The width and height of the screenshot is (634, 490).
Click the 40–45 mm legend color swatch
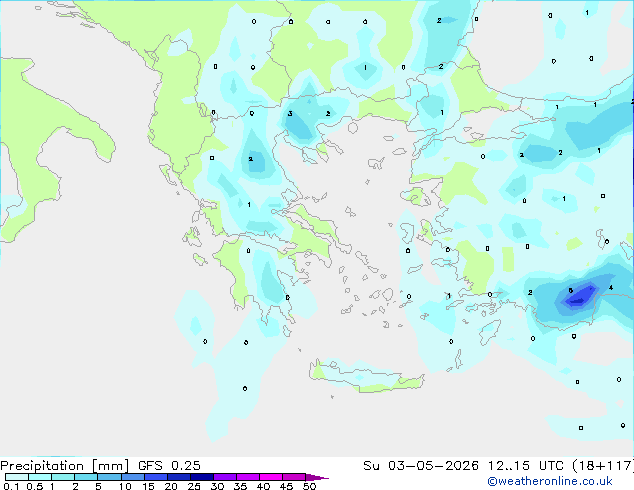tap(271, 477)
